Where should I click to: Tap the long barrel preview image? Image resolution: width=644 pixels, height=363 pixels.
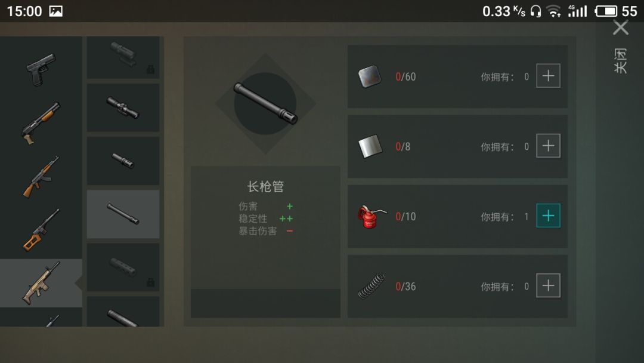pos(265,104)
